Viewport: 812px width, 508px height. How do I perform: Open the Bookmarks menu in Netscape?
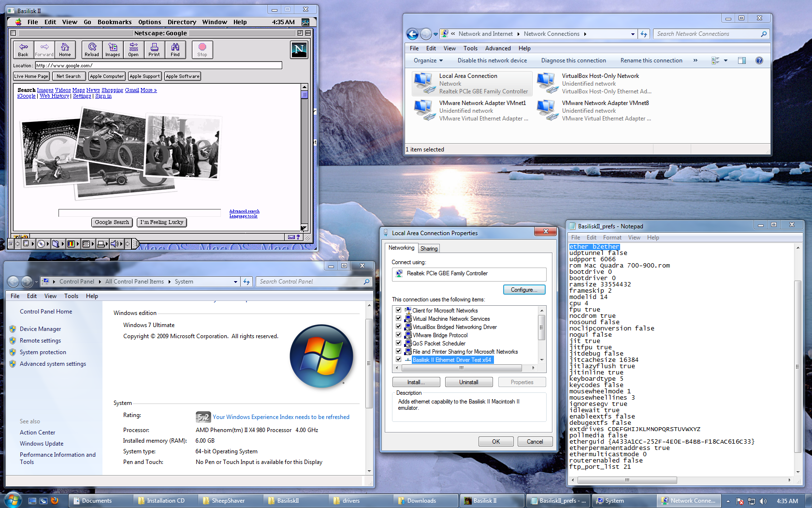[114, 22]
